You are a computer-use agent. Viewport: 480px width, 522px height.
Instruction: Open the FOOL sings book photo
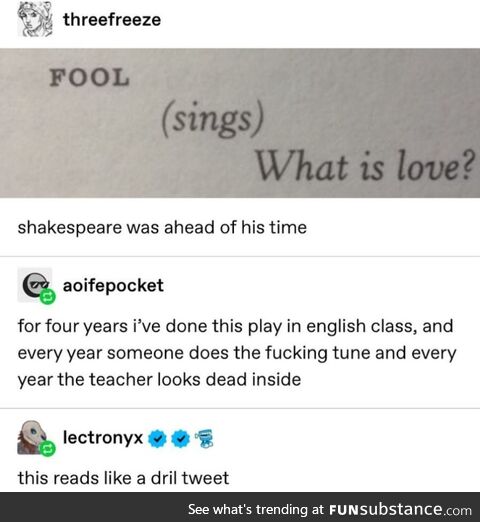point(240,123)
